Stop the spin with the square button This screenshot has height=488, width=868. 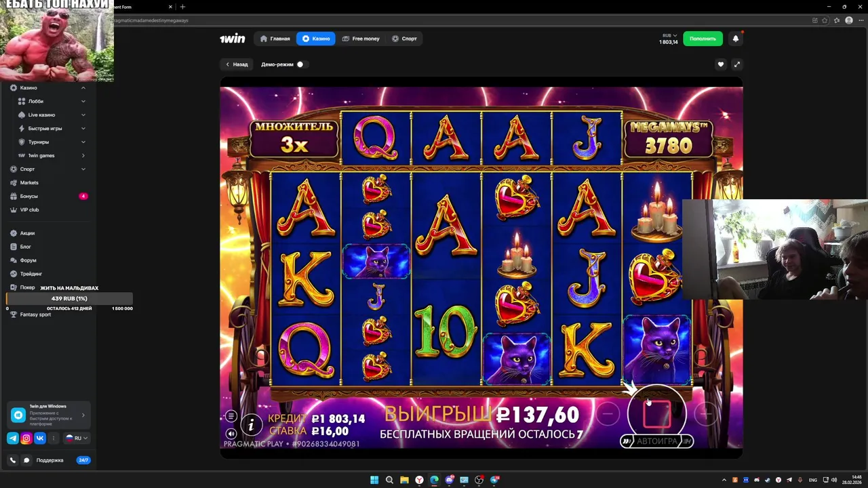click(x=656, y=414)
